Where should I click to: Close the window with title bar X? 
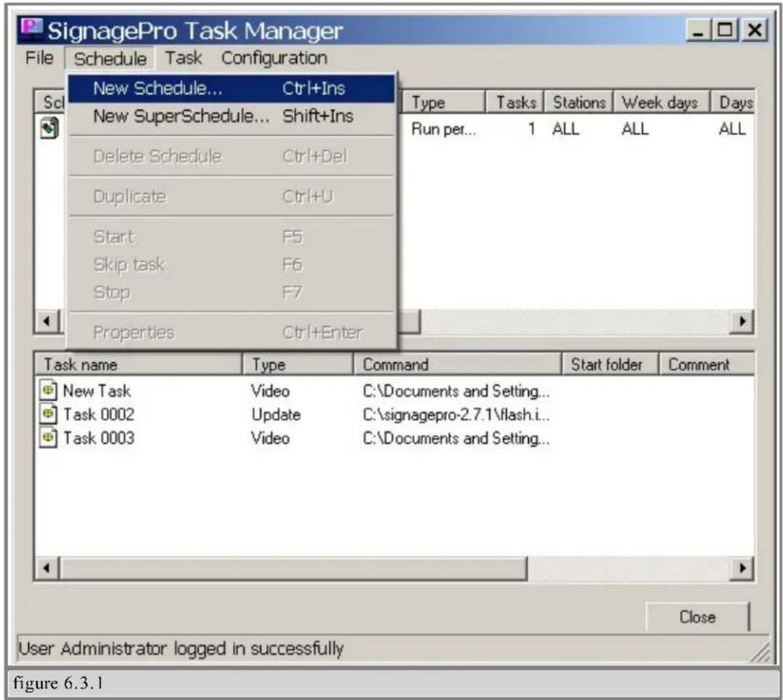pyautogui.click(x=754, y=31)
